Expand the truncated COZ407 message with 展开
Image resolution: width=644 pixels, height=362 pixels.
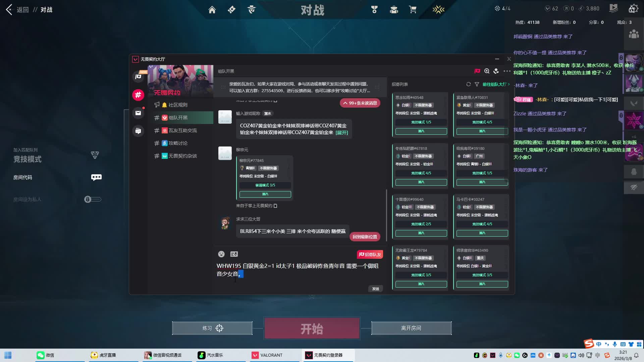342,133
